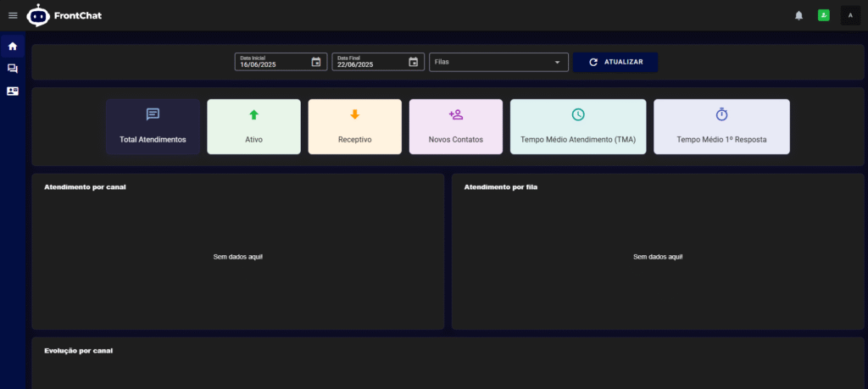Go to Home in sidebar

coord(13,46)
